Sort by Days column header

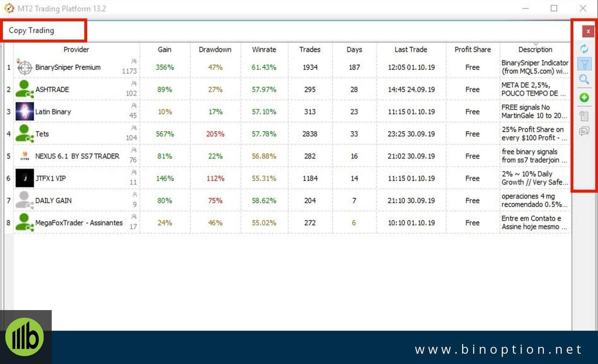(x=354, y=49)
